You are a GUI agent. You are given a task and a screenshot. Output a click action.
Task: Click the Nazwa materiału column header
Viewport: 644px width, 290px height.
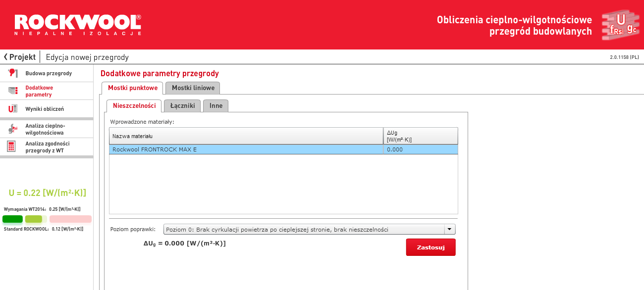(246, 136)
